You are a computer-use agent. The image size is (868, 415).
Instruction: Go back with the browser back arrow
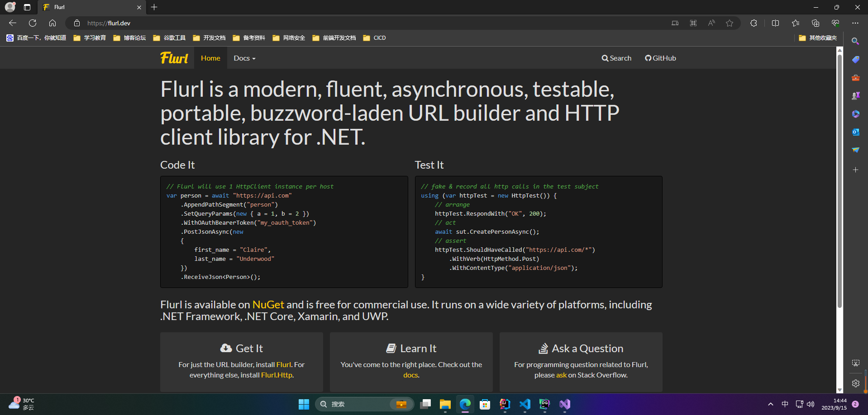(13, 23)
